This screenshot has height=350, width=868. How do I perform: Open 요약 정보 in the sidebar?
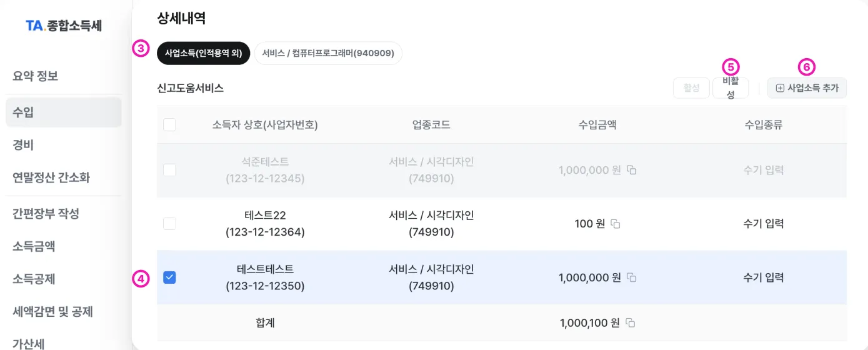(36, 76)
